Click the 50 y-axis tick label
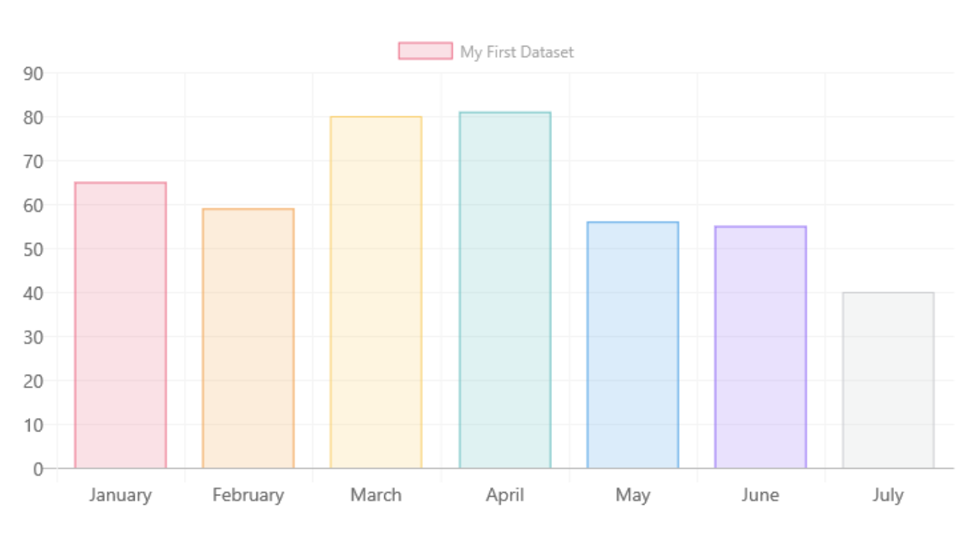This screenshot has width=980, height=537. 34,249
